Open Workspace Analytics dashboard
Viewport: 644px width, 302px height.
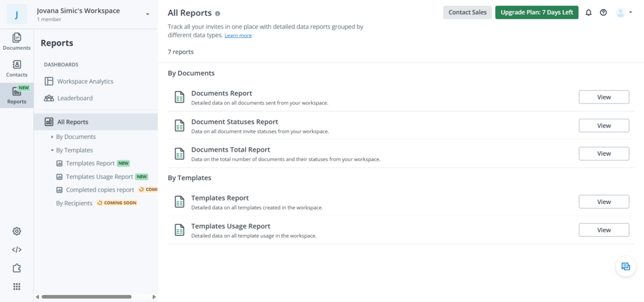85,82
